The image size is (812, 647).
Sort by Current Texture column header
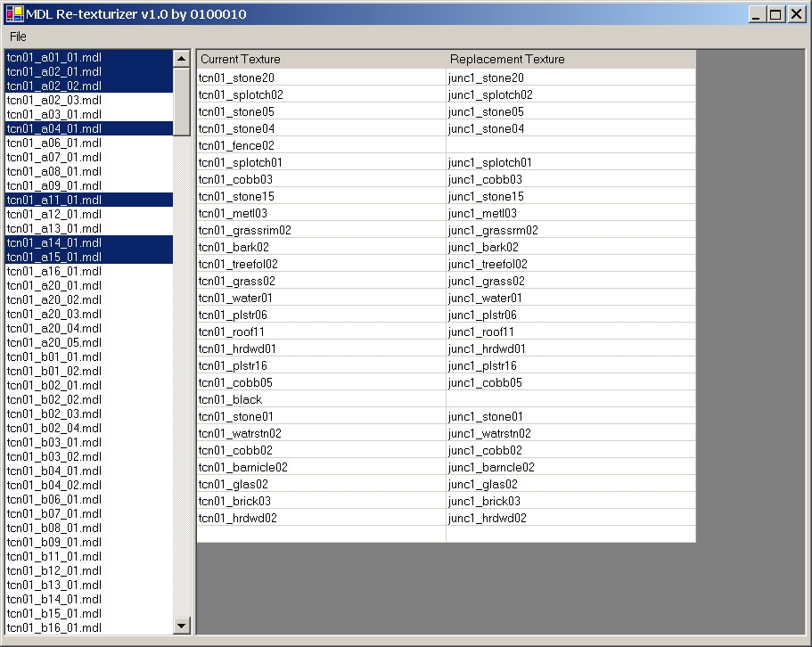(x=321, y=59)
